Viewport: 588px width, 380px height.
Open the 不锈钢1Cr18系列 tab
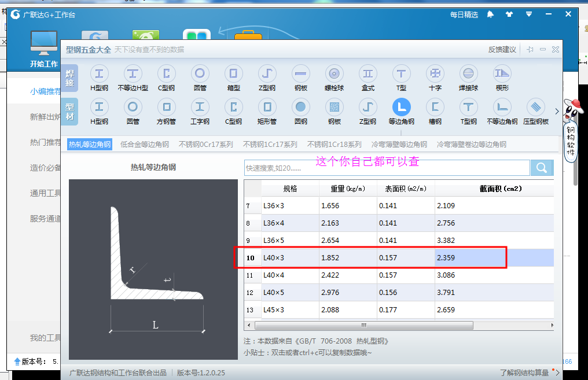coord(334,144)
